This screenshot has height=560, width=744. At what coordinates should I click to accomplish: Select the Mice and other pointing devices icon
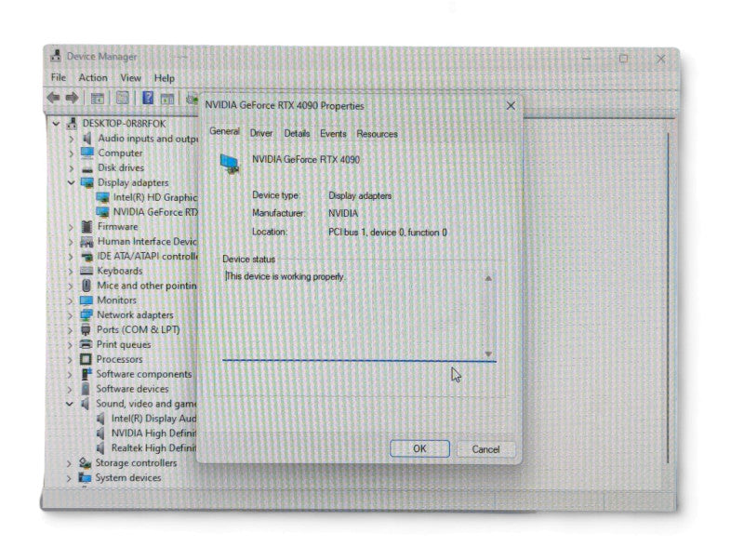click(86, 286)
